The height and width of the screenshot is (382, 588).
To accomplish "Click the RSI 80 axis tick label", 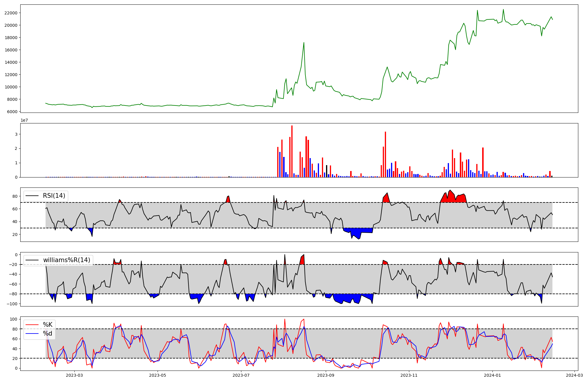I will tap(15, 196).
